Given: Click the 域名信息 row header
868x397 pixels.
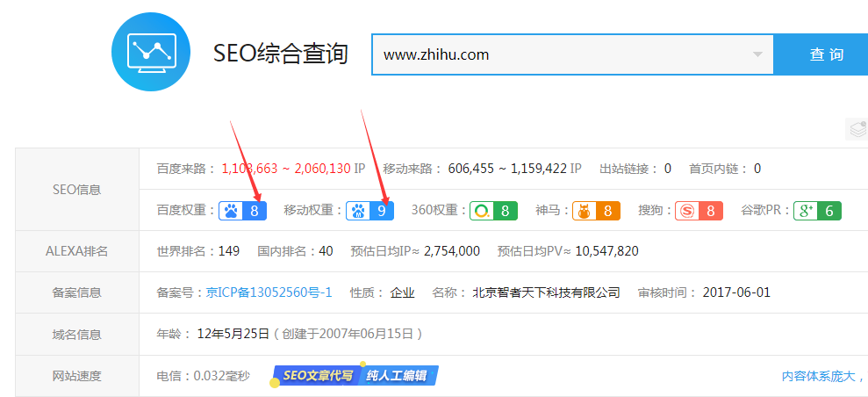Looking at the screenshot, I should pos(77,335).
